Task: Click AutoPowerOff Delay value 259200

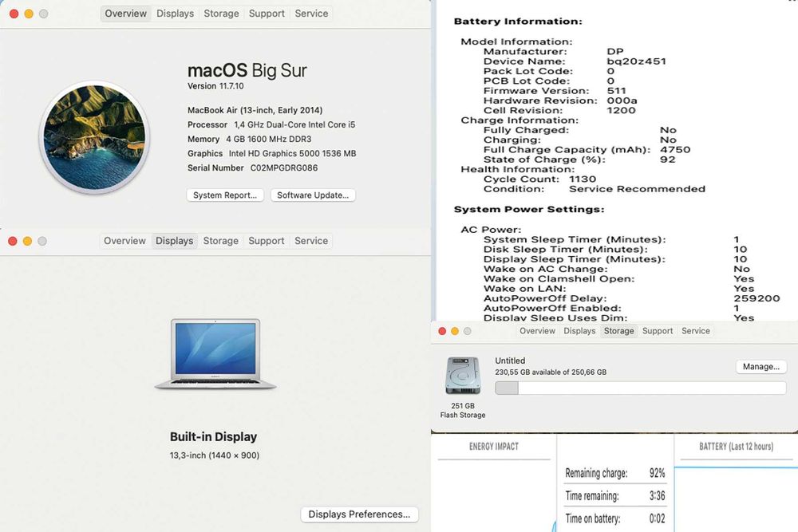Action: click(x=757, y=298)
